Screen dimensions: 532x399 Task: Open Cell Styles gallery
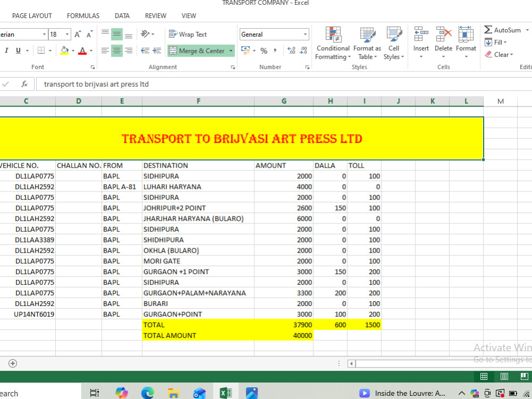tap(394, 44)
